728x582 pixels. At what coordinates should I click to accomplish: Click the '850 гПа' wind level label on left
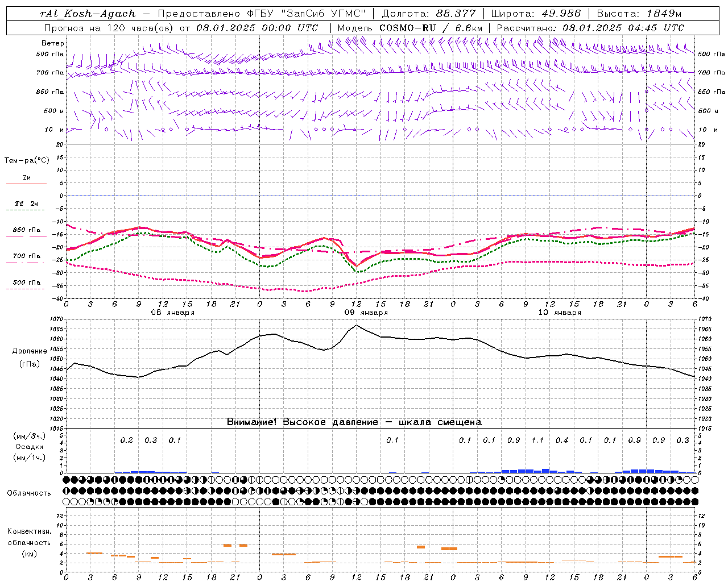pyautogui.click(x=50, y=92)
